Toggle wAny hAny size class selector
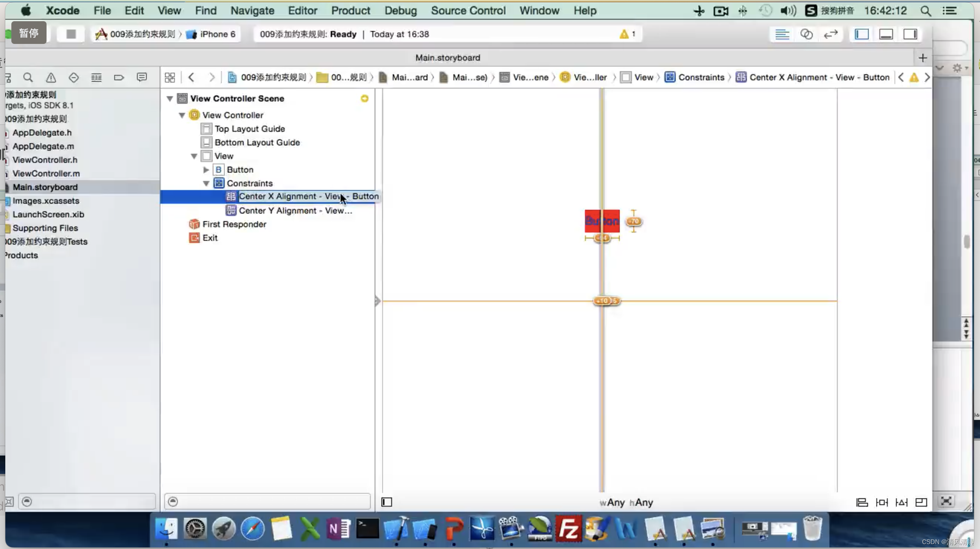Image resolution: width=980 pixels, height=549 pixels. [x=625, y=502]
